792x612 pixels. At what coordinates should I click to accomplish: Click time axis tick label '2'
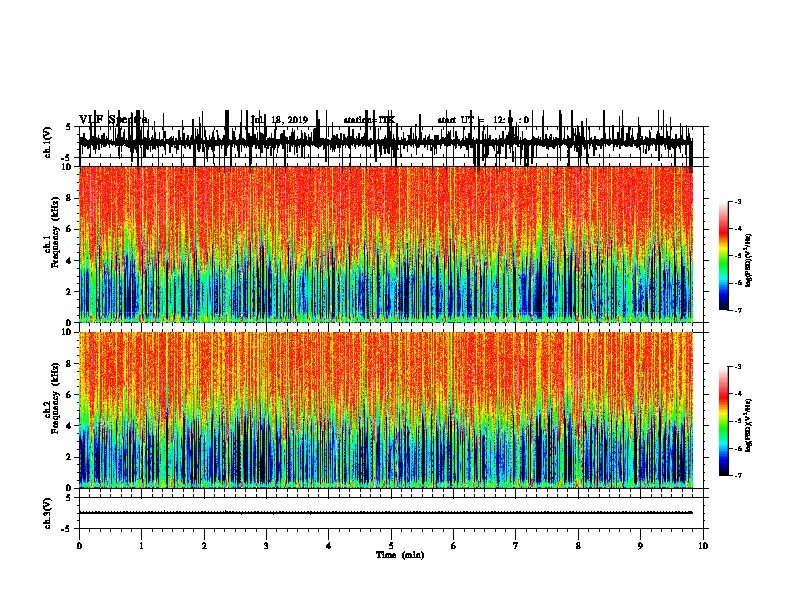coord(204,546)
